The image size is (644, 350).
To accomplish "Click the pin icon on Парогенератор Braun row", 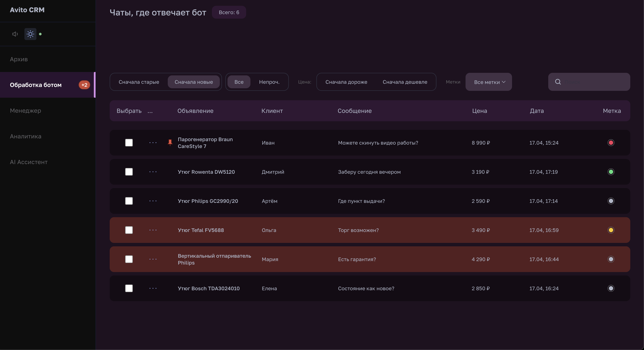I will [x=170, y=142].
